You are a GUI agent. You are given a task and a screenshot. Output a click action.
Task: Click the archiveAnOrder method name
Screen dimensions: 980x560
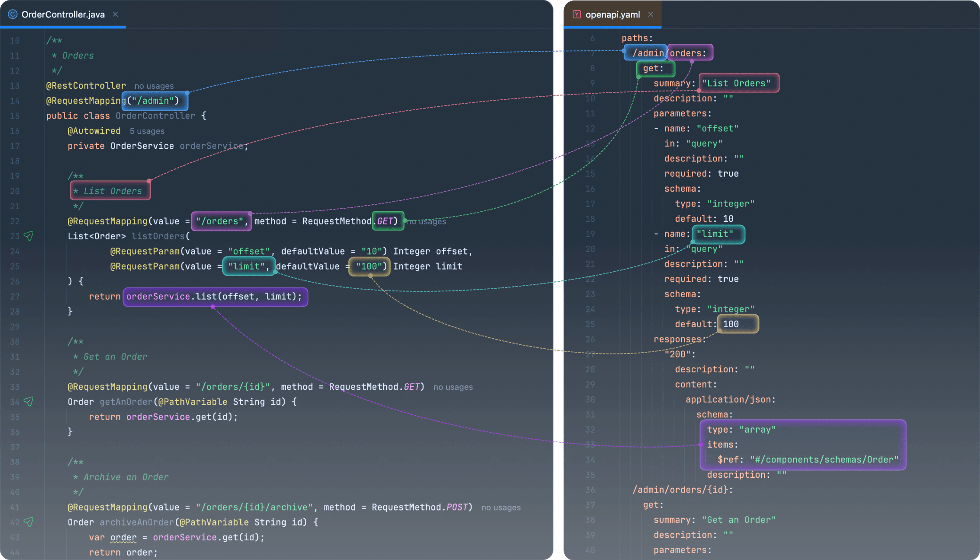tap(137, 522)
